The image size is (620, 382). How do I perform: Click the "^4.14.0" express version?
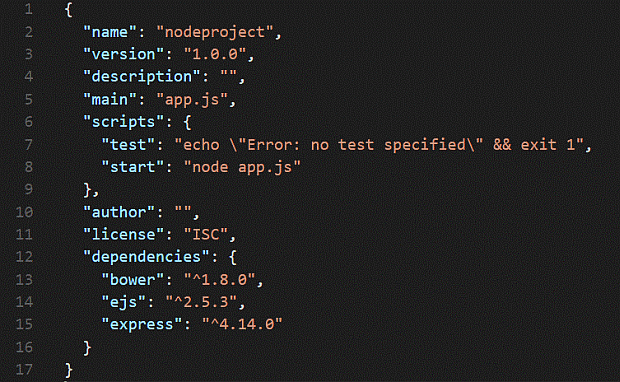(x=242, y=324)
